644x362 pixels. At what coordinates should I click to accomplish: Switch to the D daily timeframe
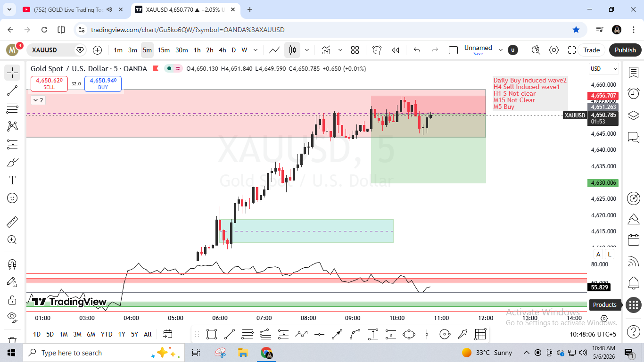tap(233, 50)
